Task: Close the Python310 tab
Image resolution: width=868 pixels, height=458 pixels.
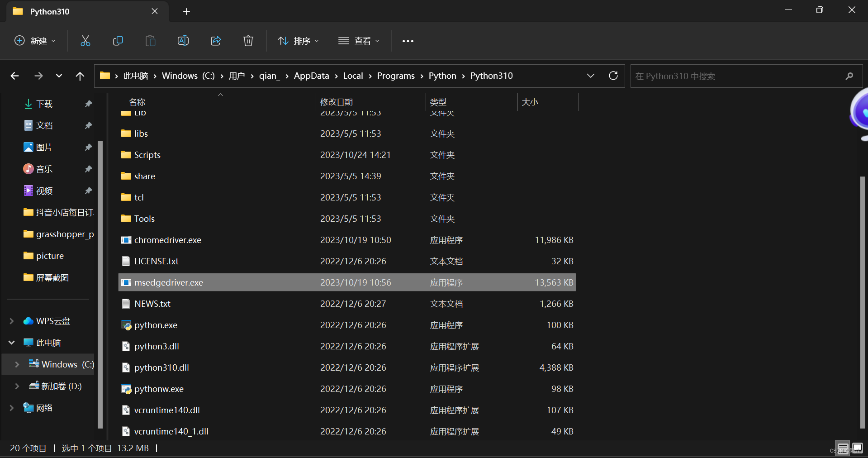Action: pos(155,11)
